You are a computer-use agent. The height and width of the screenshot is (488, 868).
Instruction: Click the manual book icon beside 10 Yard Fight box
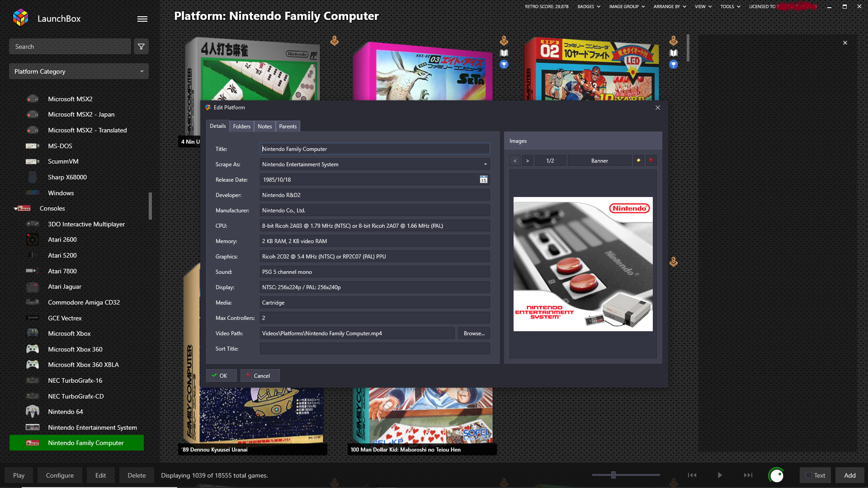674,53
